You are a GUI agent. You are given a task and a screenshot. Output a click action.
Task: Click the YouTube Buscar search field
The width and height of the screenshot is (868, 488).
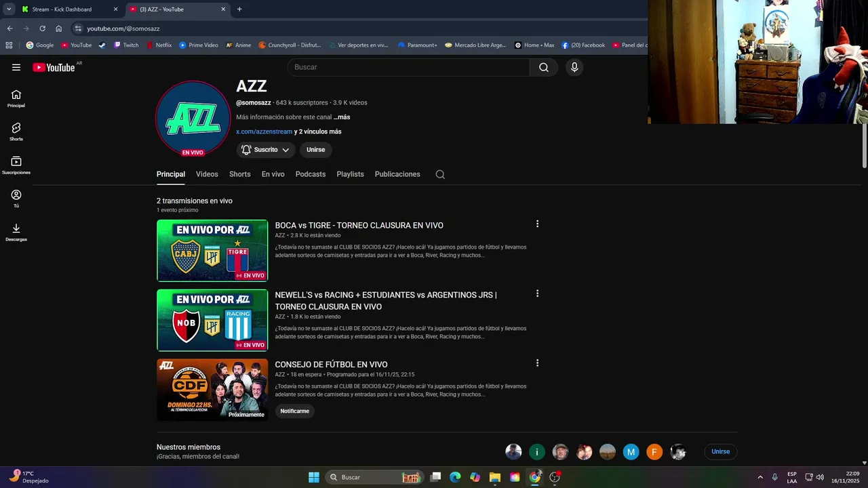(x=409, y=67)
